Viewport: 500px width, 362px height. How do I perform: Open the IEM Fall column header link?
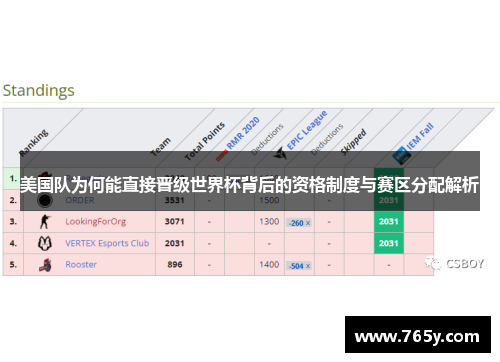[x=420, y=136]
